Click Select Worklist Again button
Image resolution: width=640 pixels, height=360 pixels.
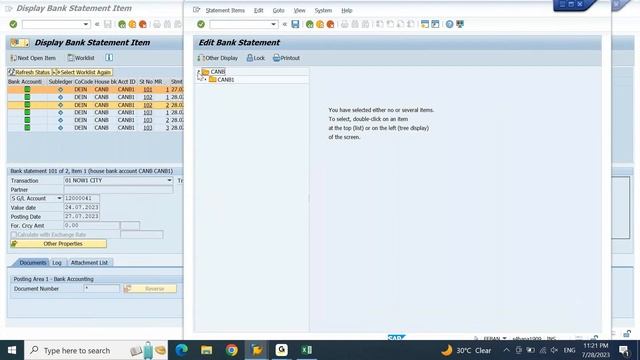click(82, 72)
